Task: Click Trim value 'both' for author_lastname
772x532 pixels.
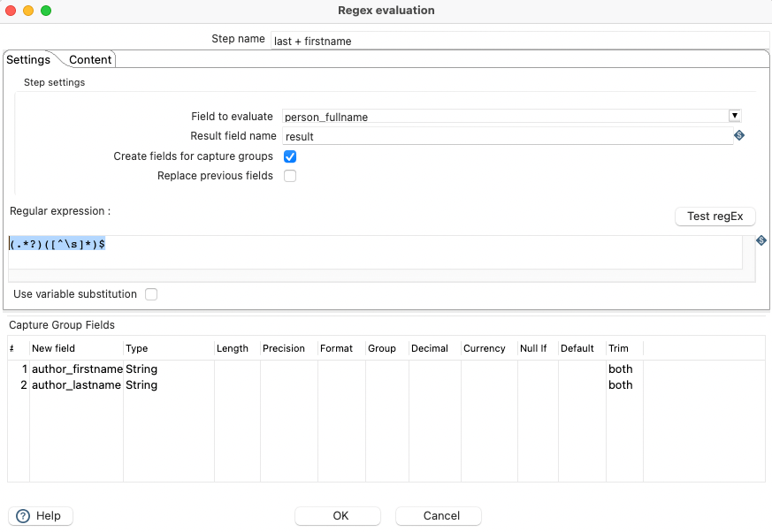Action: pyautogui.click(x=621, y=385)
